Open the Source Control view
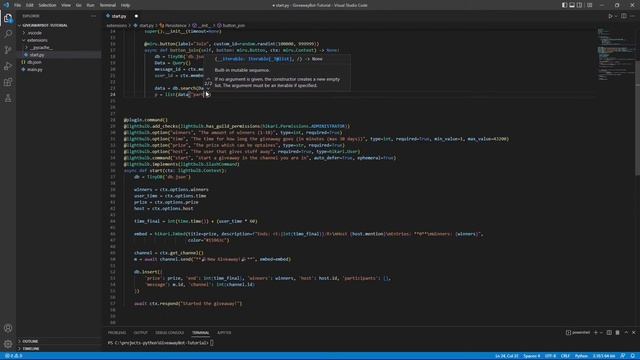 click(x=8, y=50)
